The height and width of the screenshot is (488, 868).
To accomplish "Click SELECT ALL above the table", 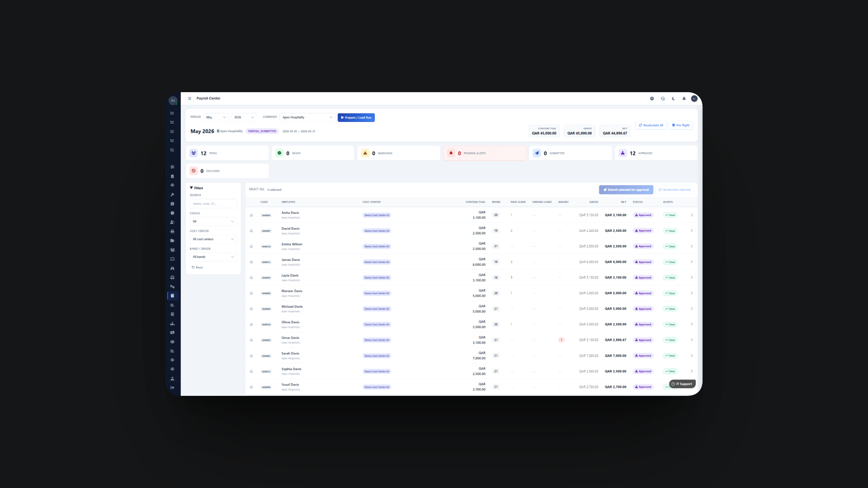I will pos(257,189).
